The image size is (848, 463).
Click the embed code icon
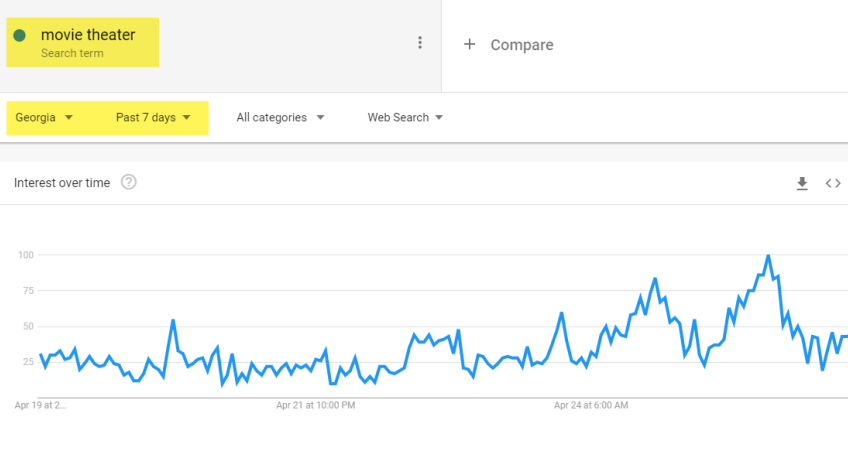click(x=832, y=183)
